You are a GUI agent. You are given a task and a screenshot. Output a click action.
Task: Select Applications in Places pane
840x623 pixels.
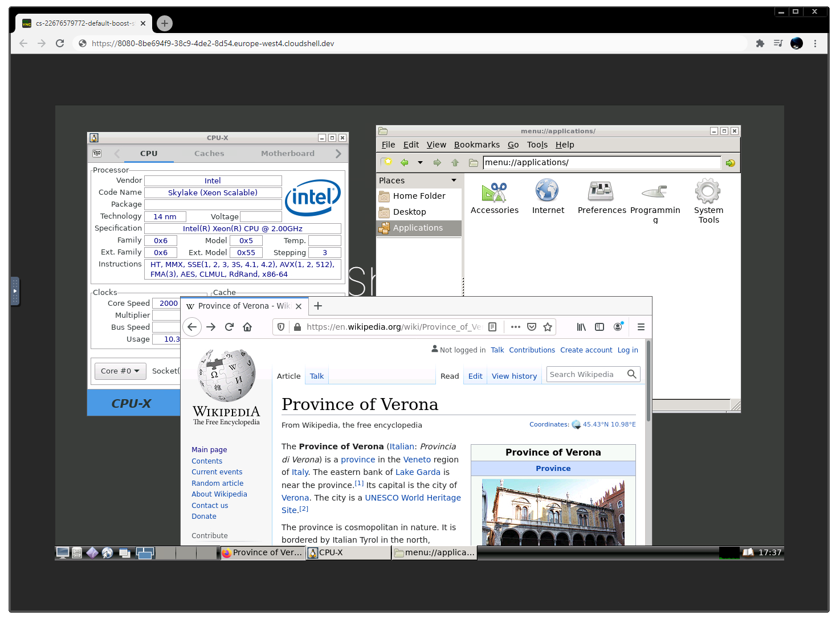(x=419, y=228)
